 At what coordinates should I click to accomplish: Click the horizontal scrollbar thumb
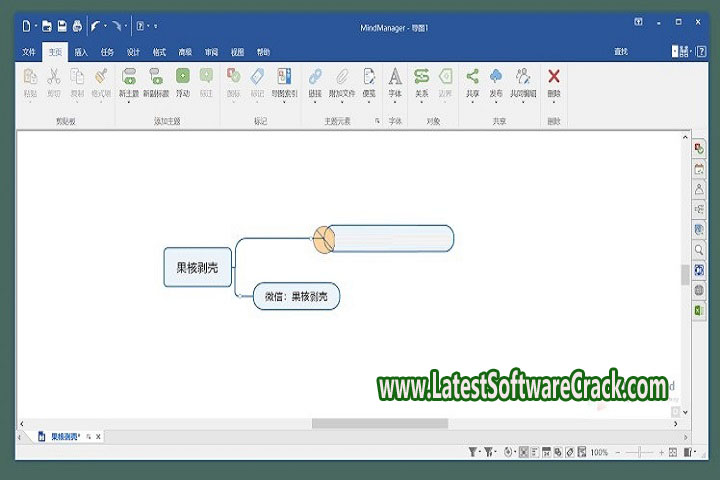click(x=380, y=424)
